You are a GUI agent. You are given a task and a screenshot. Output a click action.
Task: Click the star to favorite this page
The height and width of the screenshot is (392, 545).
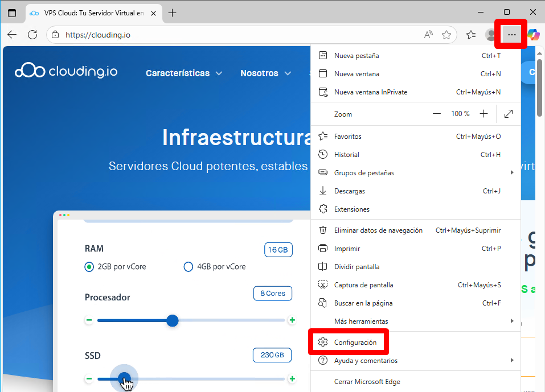[446, 35]
